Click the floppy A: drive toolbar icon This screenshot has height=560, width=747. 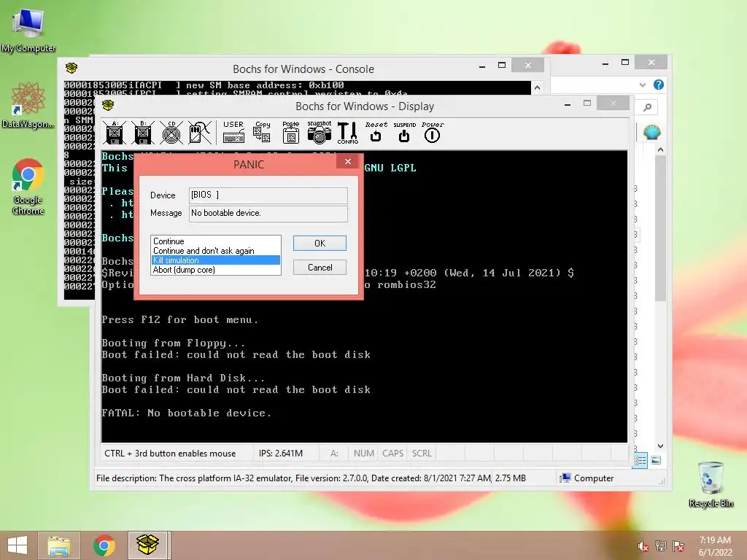click(x=115, y=133)
